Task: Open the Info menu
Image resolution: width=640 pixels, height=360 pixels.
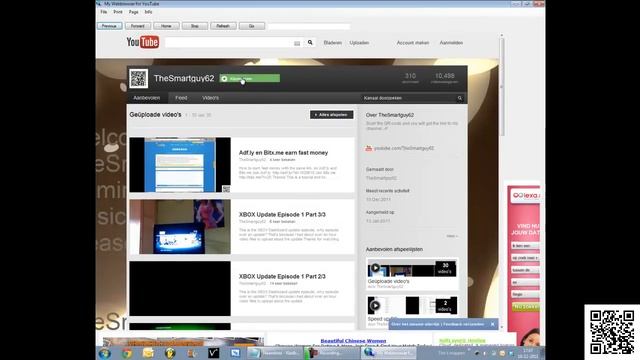Action: (x=148, y=12)
